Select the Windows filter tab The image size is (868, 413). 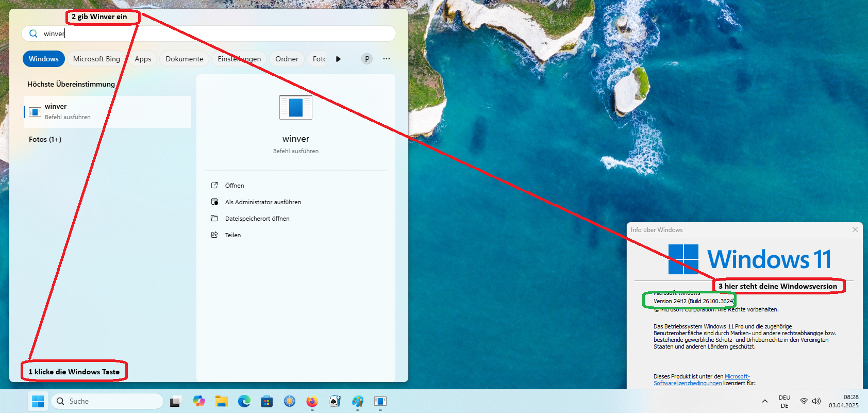coord(44,59)
